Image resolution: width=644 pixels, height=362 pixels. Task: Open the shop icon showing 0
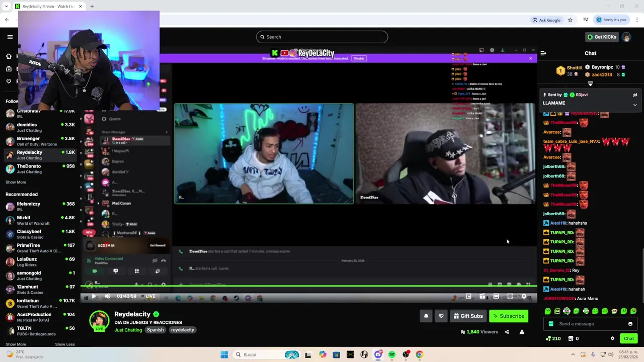pos(574,338)
